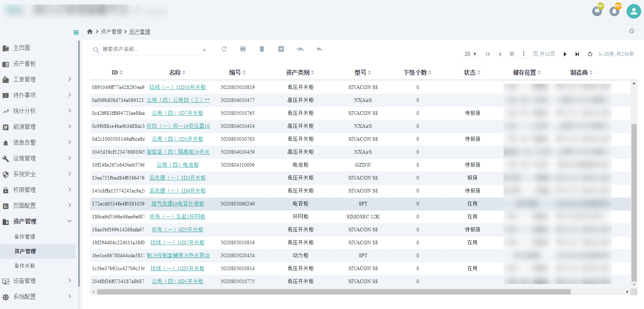
Task: Click the horizontal scrollbar below the table
Action: [x=334, y=292]
